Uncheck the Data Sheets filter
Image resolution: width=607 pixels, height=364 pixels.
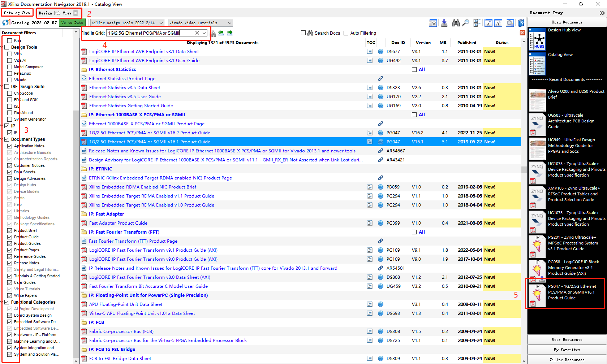click(10, 172)
